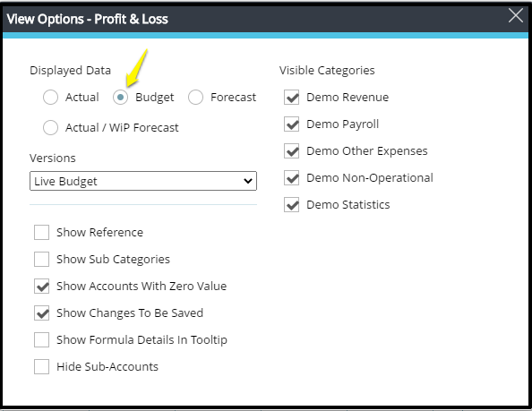532x411 pixels.
Task: Enable Show Formula Details In Tooltip
Action: point(42,339)
